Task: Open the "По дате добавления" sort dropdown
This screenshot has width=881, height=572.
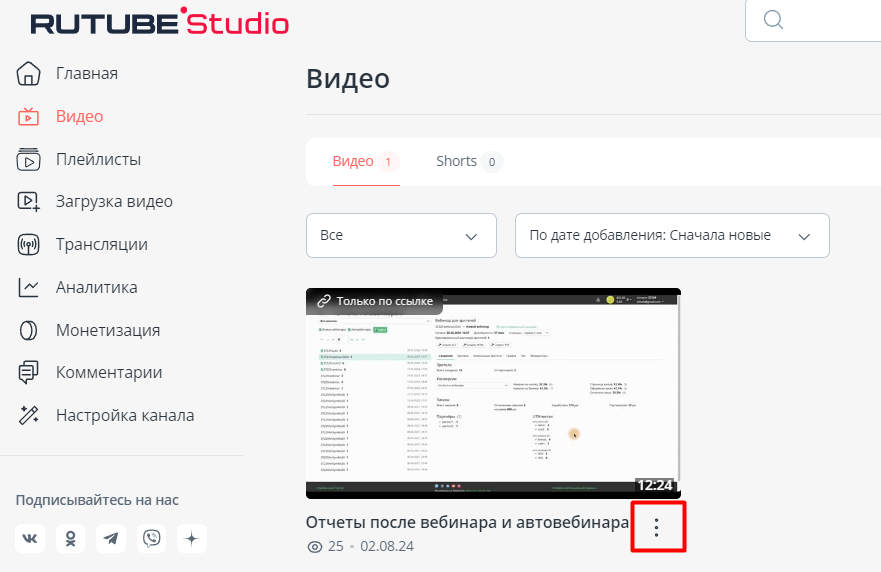Action: click(x=671, y=236)
